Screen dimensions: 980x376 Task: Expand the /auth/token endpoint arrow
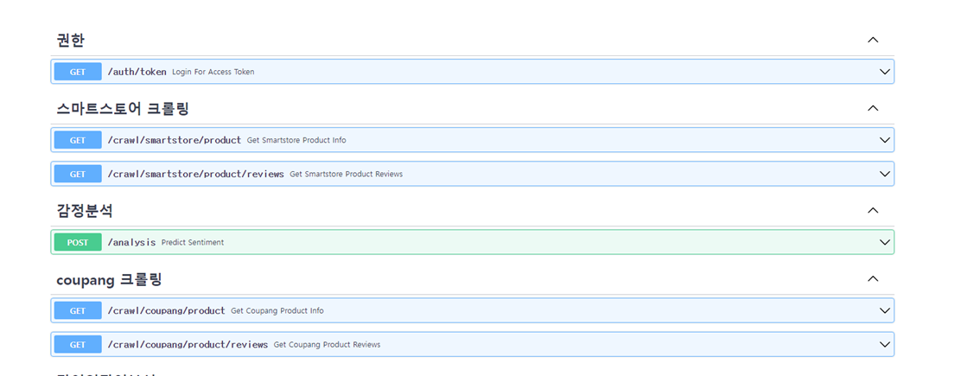click(x=884, y=72)
